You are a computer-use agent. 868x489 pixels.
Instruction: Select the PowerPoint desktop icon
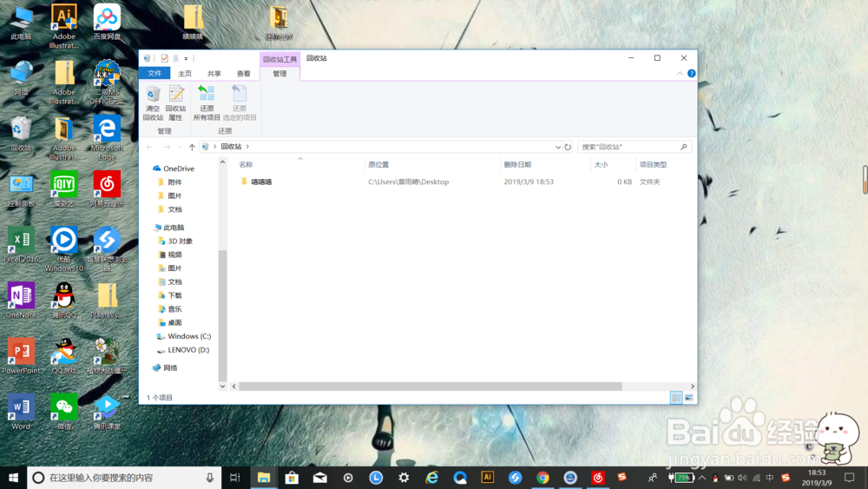[21, 356]
